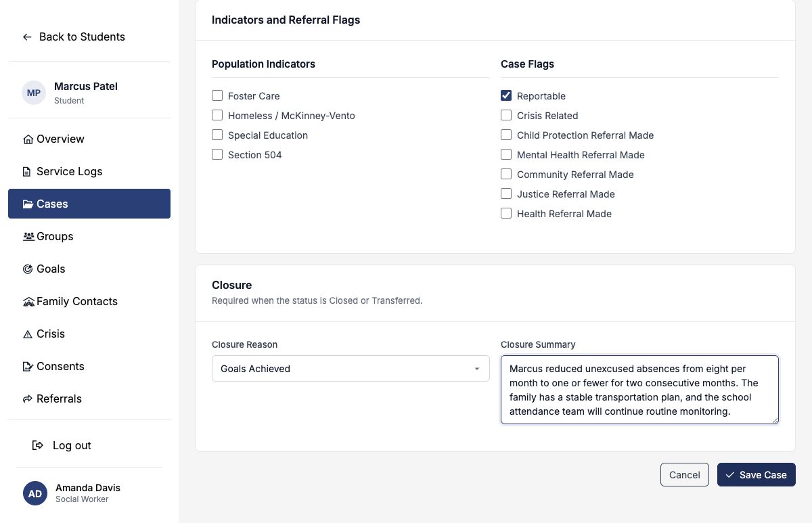Click the 'Required when the status is Closed' note
Viewport: 812px width, 523px height.
317,300
